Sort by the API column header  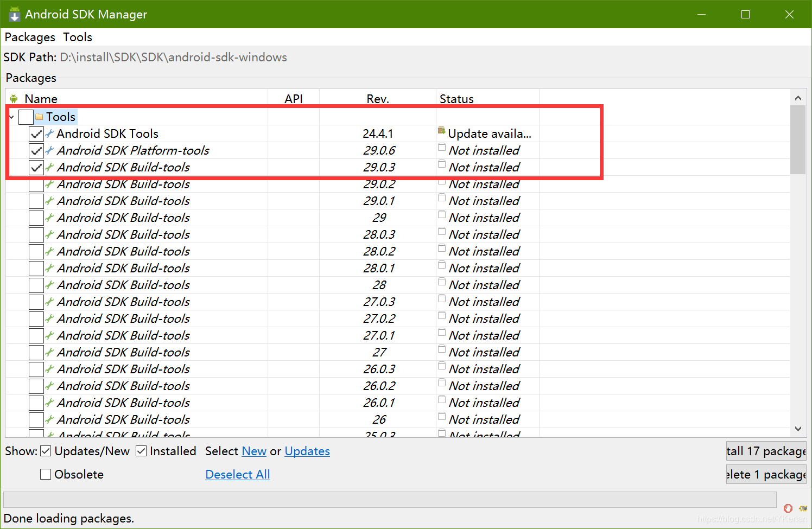[294, 98]
